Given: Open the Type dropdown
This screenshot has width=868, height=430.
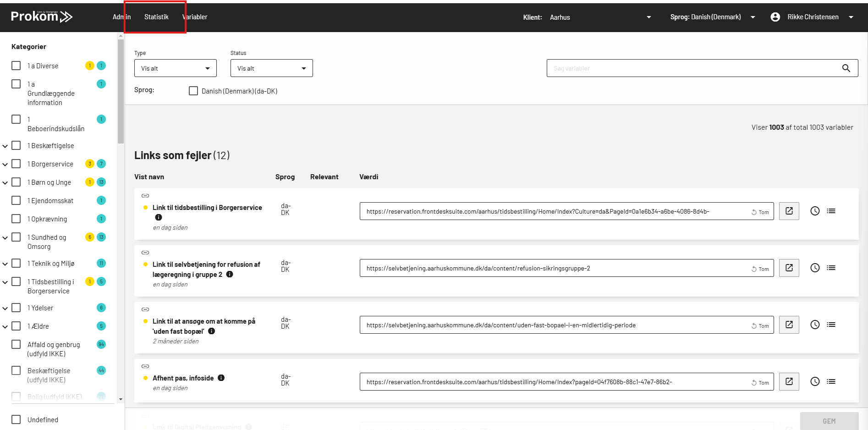Looking at the screenshot, I should click(x=175, y=68).
